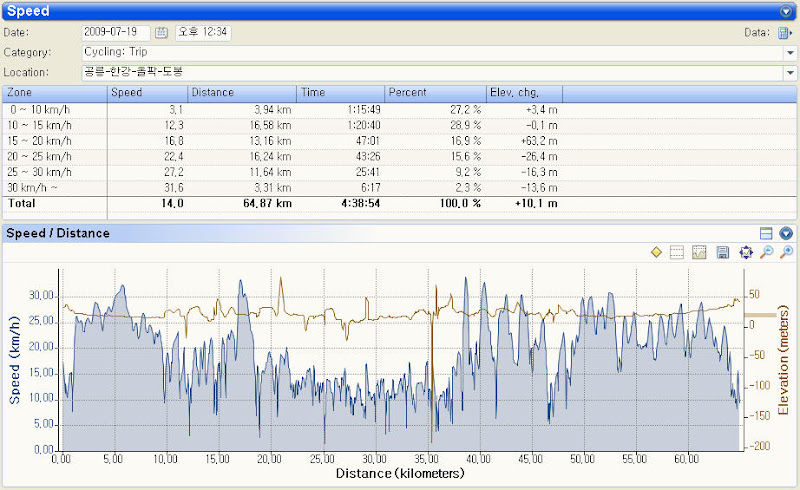Screen dimensions: 800x490
Task: Click the Percent column header
Action: pyautogui.click(x=435, y=93)
